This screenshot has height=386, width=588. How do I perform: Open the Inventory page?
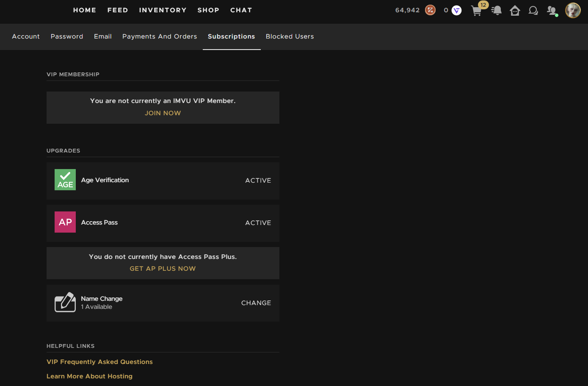[163, 10]
